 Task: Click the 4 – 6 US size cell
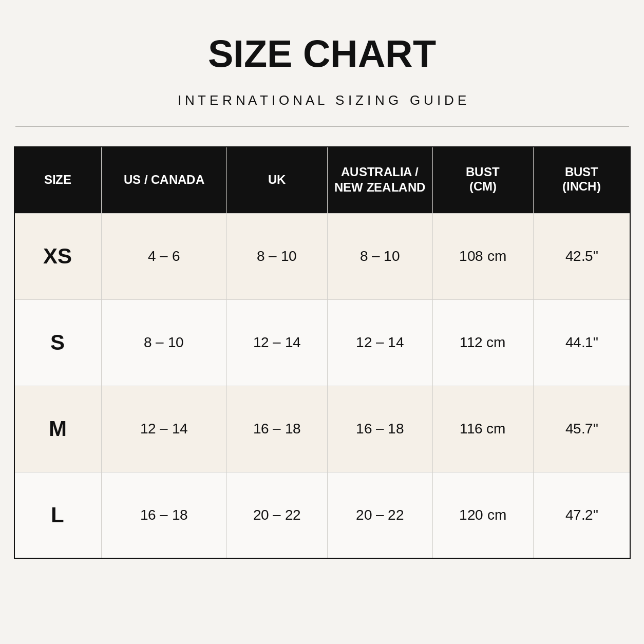coord(164,256)
